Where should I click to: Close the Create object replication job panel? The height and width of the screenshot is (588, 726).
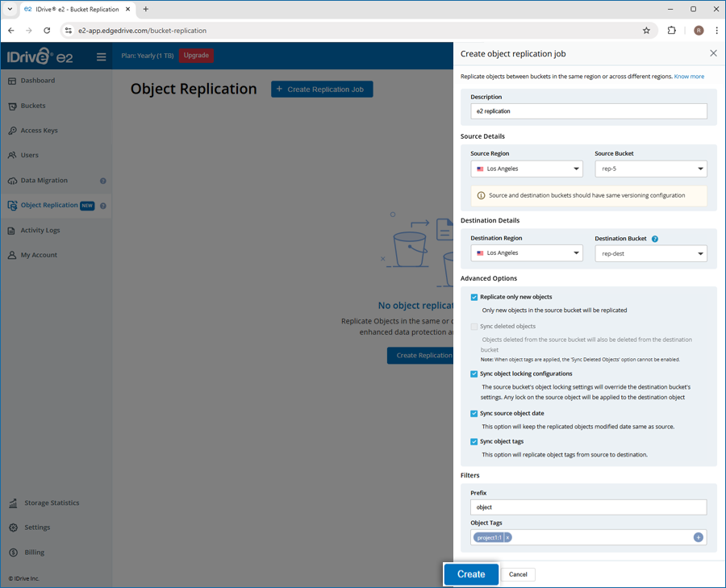[x=713, y=53]
